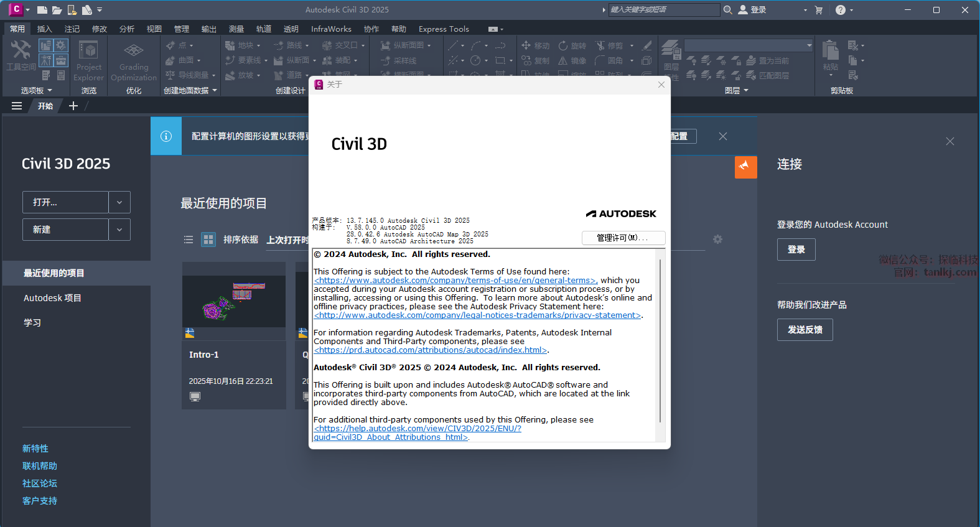The image size is (980, 527).
Task: Switch to the Analyze (分析) ribbon tab
Action: (x=127, y=29)
